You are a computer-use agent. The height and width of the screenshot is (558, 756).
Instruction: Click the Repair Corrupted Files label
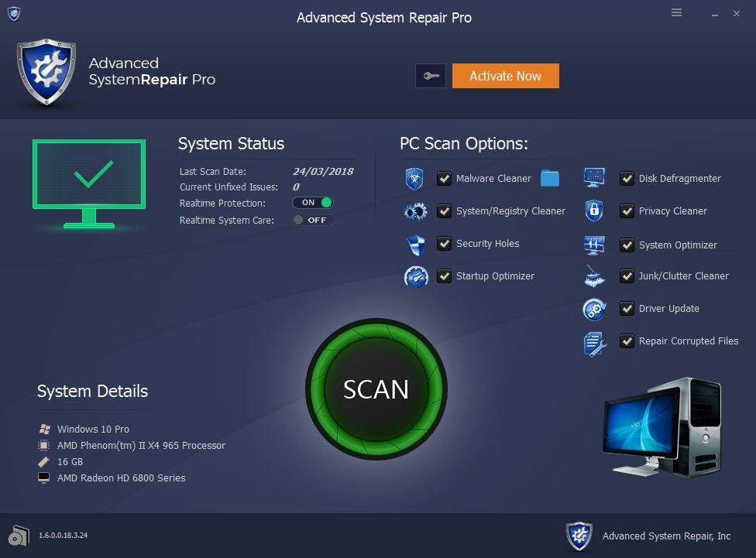point(689,341)
